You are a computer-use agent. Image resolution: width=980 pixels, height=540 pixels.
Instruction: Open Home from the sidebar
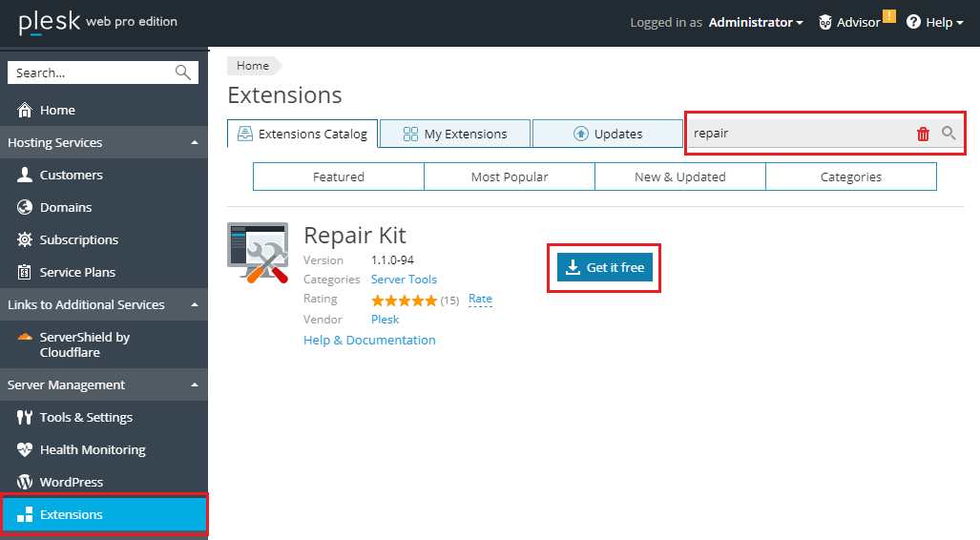pyautogui.click(x=57, y=110)
